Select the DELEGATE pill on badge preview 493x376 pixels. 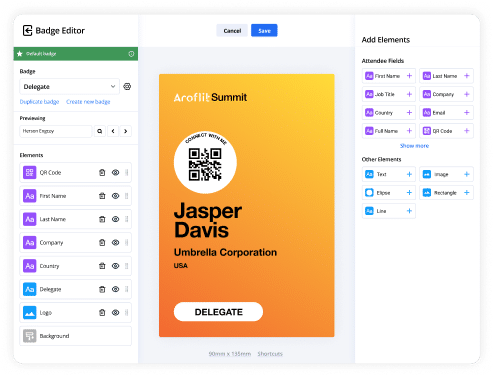[218, 312]
